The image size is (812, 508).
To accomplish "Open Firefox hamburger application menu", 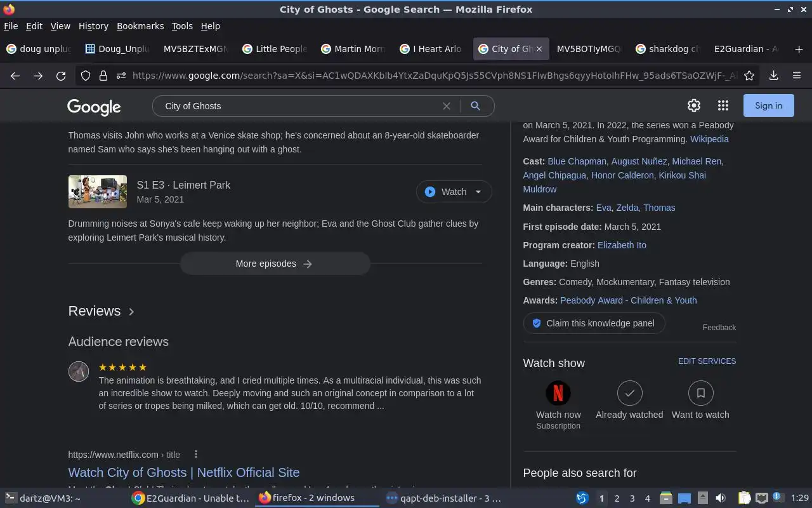I will click(797, 76).
